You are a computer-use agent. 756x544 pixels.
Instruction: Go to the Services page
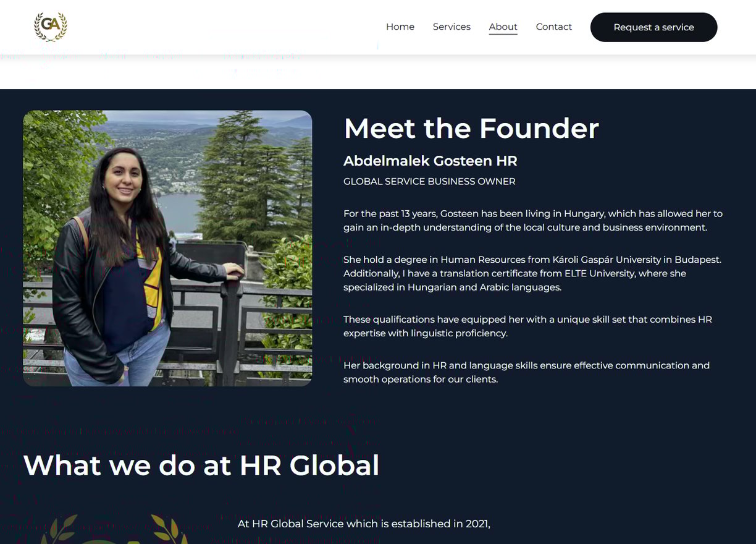[x=451, y=27]
